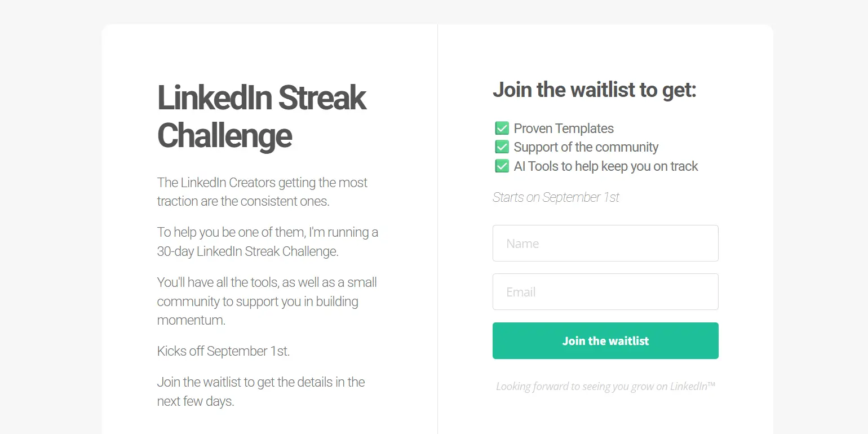Click the paragraph about consistent LinkedIn Creators
Screen dimensions: 868x434
coord(262,192)
